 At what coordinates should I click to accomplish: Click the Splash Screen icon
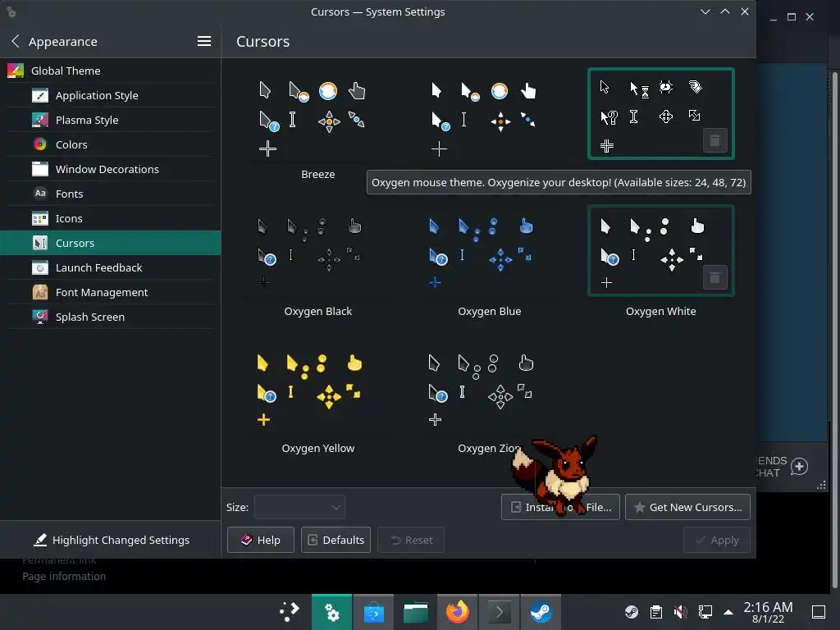pyautogui.click(x=40, y=317)
